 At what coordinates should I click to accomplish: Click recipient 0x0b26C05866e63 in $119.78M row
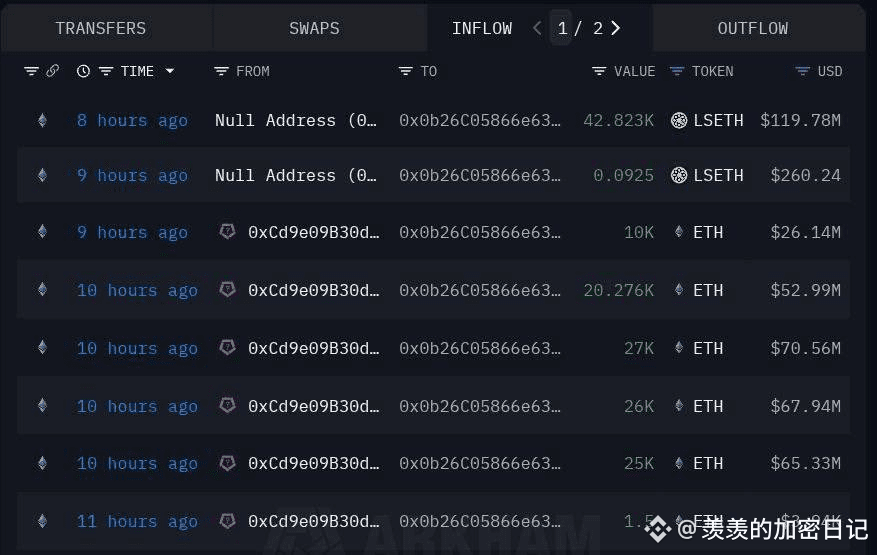pos(480,120)
